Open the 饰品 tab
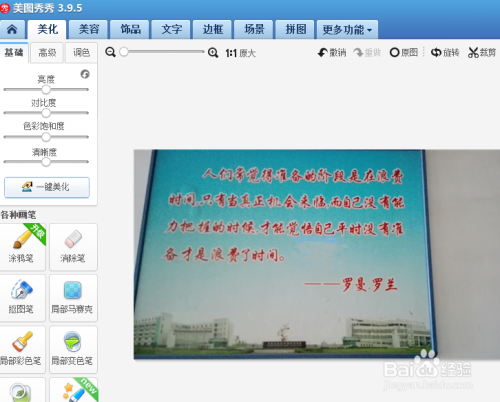500x402 pixels. (130, 29)
